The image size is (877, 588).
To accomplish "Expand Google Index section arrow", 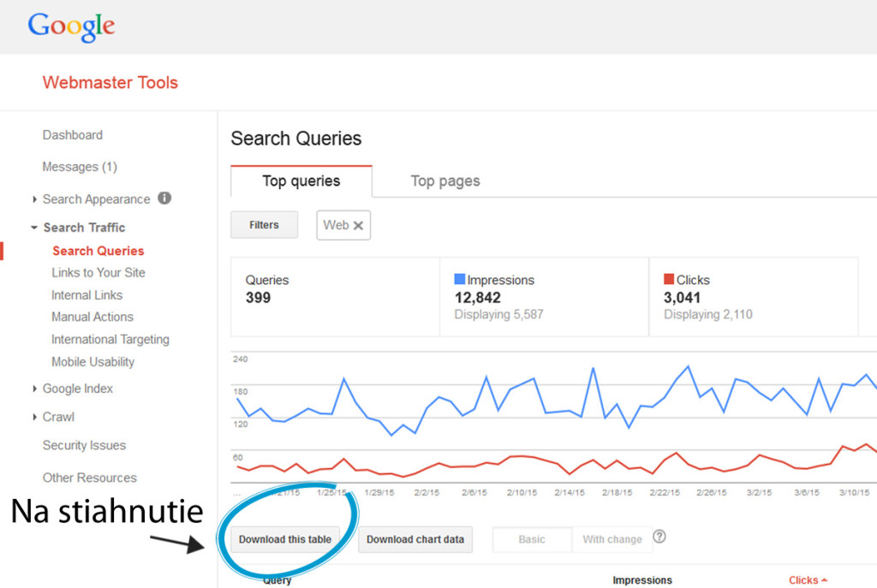I will 34,389.
